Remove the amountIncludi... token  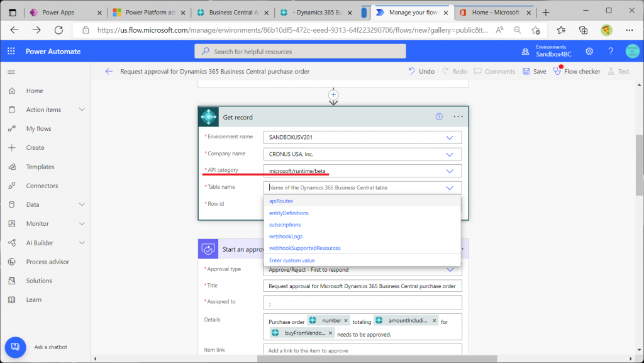click(x=434, y=321)
